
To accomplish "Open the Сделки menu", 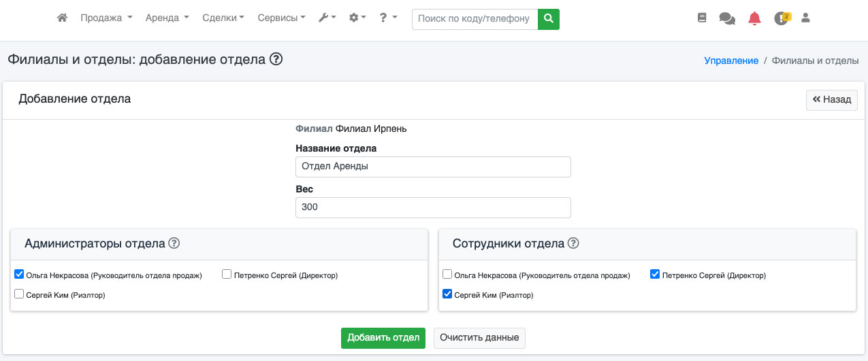I will tap(223, 18).
